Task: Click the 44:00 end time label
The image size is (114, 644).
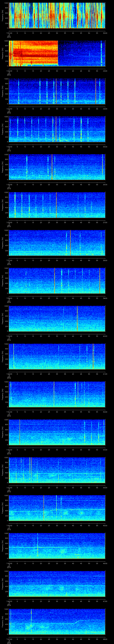Action: tap(105, 487)
